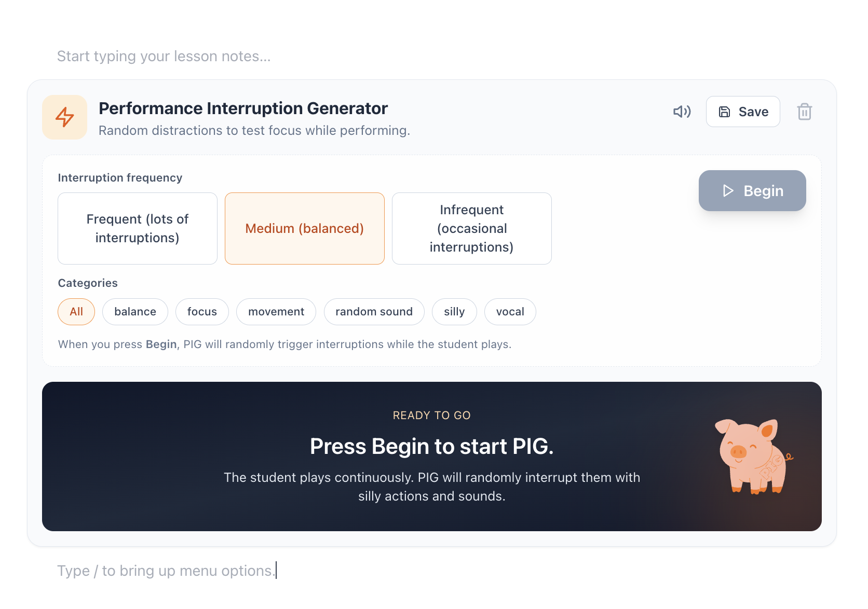Click the lesson notes text field
868x609 pixels.
tap(164, 56)
